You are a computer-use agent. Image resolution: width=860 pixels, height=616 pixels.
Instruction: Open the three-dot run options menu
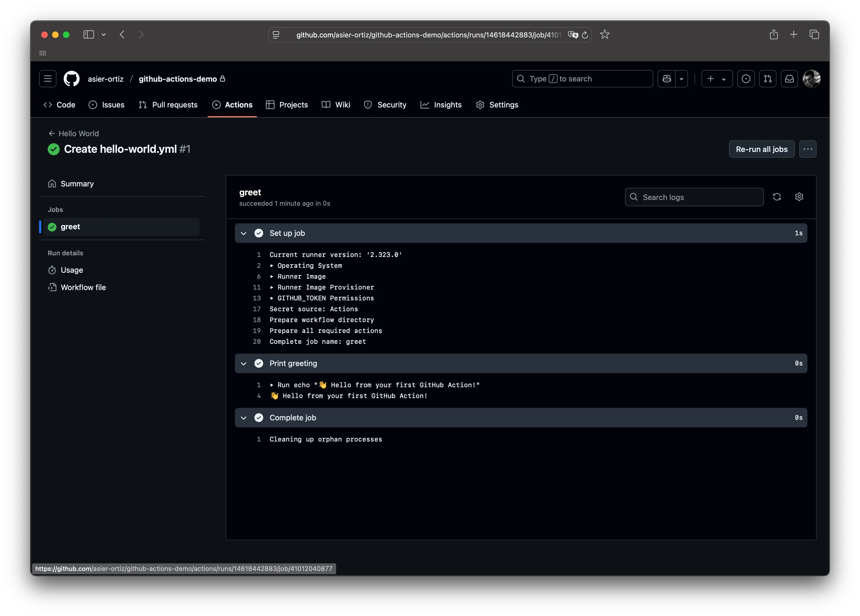pyautogui.click(x=808, y=149)
